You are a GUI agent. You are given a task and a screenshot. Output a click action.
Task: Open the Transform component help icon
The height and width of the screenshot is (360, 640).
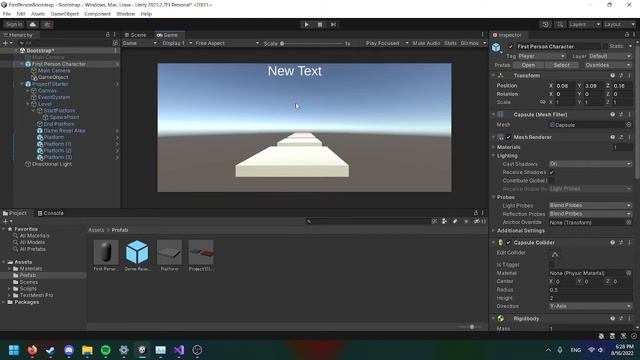click(x=613, y=76)
